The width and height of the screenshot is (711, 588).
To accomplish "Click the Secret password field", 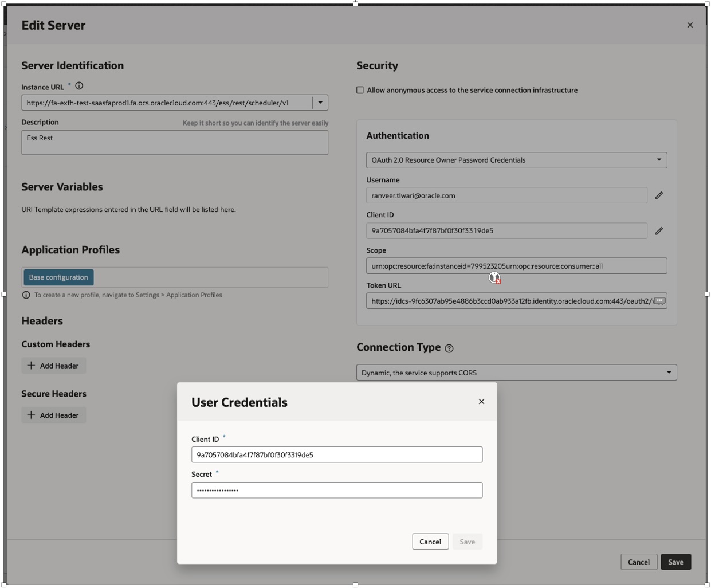I will click(337, 490).
